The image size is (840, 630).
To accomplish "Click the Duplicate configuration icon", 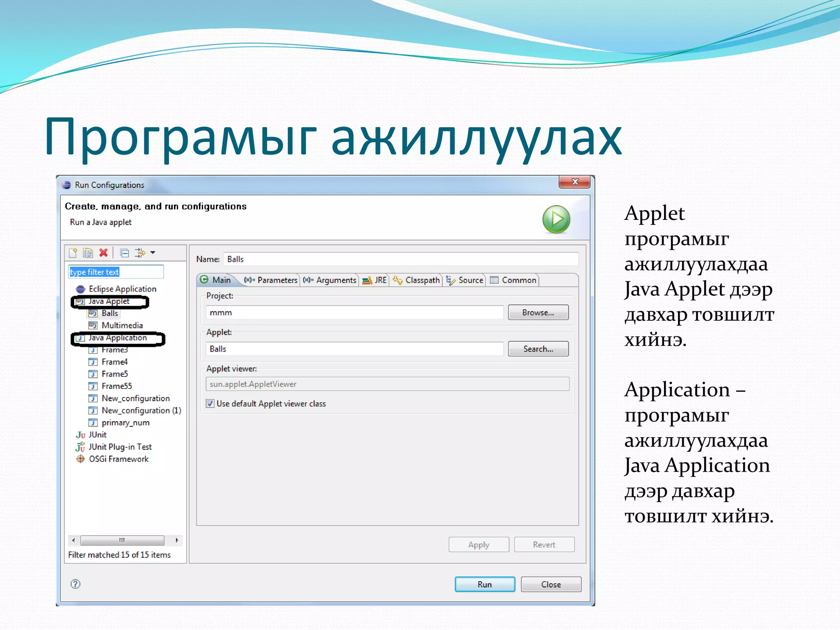I will pos(88,253).
